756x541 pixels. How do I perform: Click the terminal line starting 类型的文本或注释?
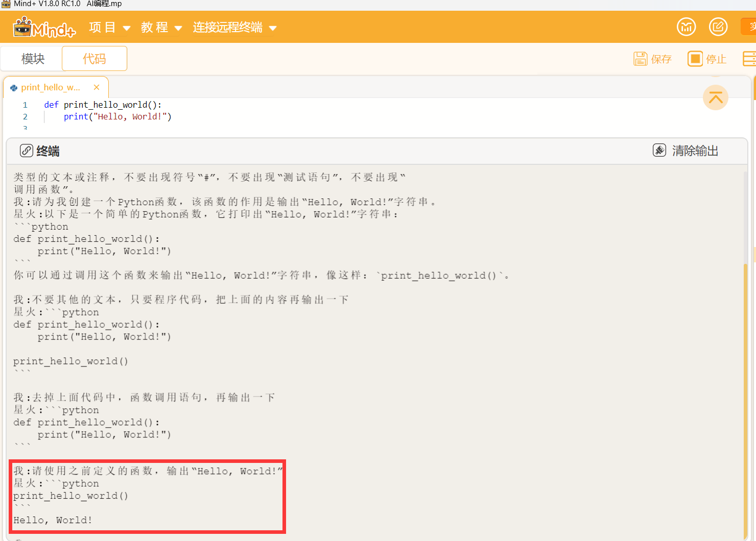tap(209, 177)
